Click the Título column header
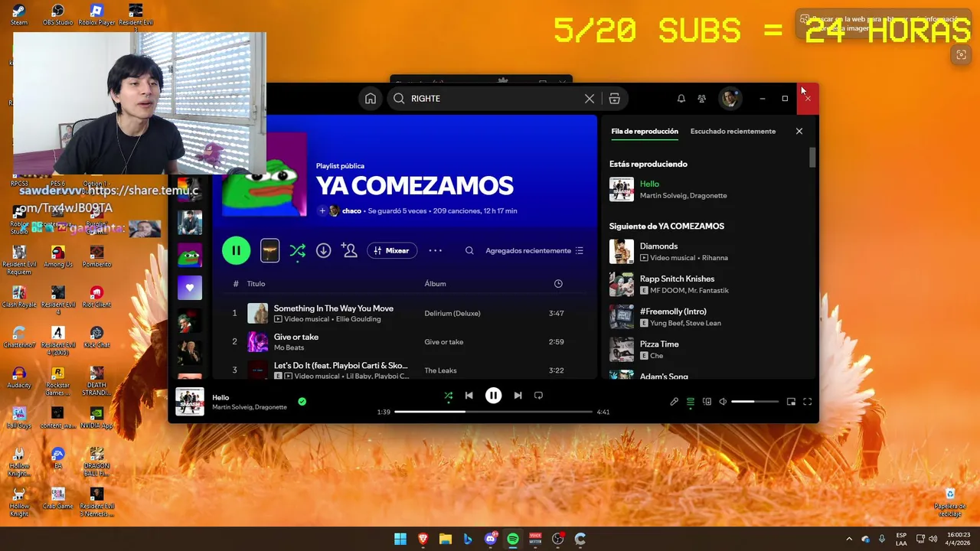The image size is (980, 551). click(x=256, y=284)
